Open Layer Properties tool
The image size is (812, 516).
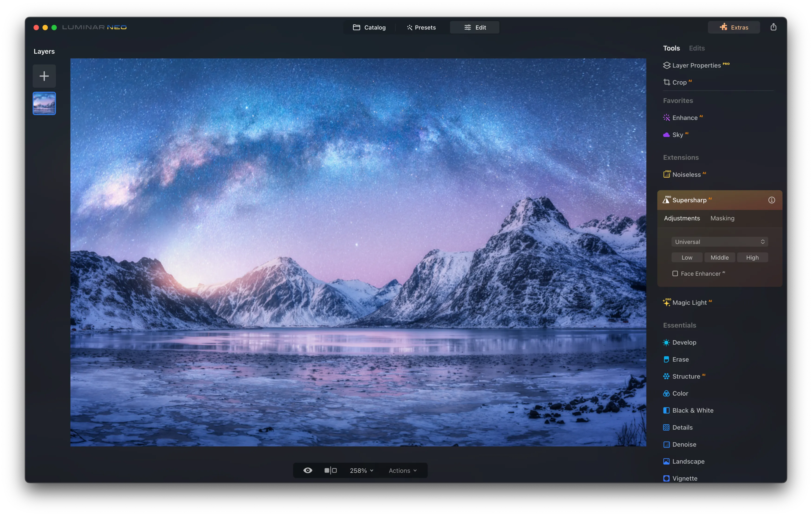point(696,65)
